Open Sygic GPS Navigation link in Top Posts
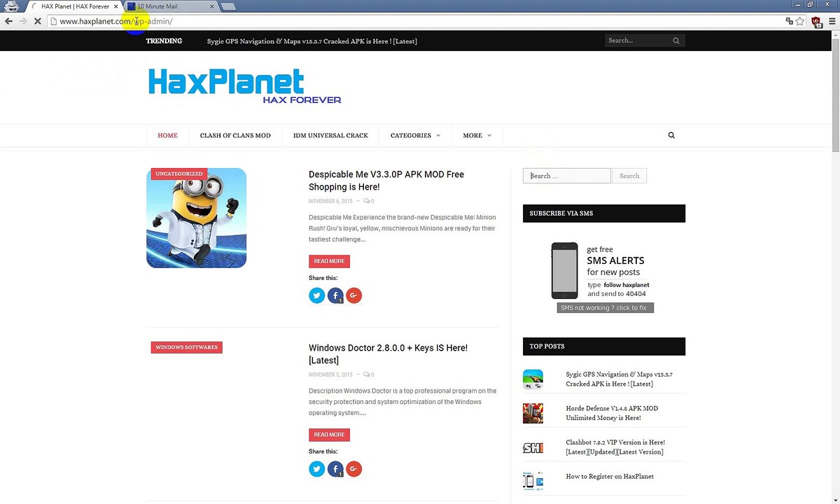The height and width of the screenshot is (504, 840). (619, 379)
